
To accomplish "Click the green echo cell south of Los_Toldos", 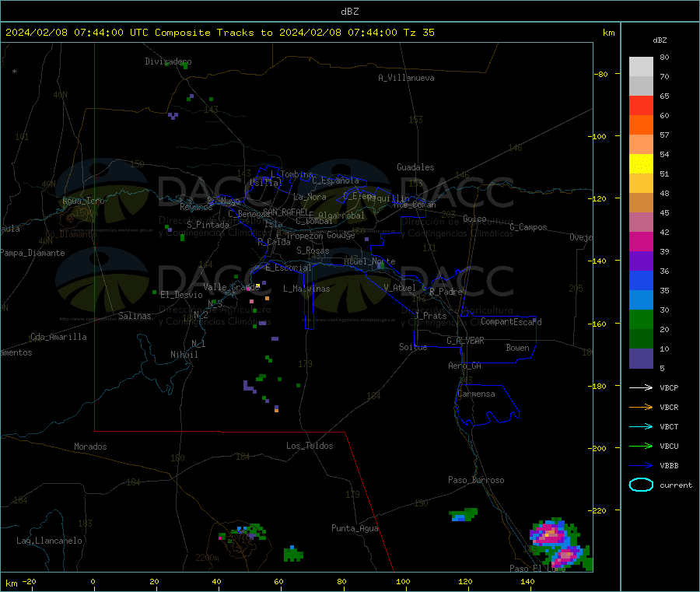I will 293,554.
